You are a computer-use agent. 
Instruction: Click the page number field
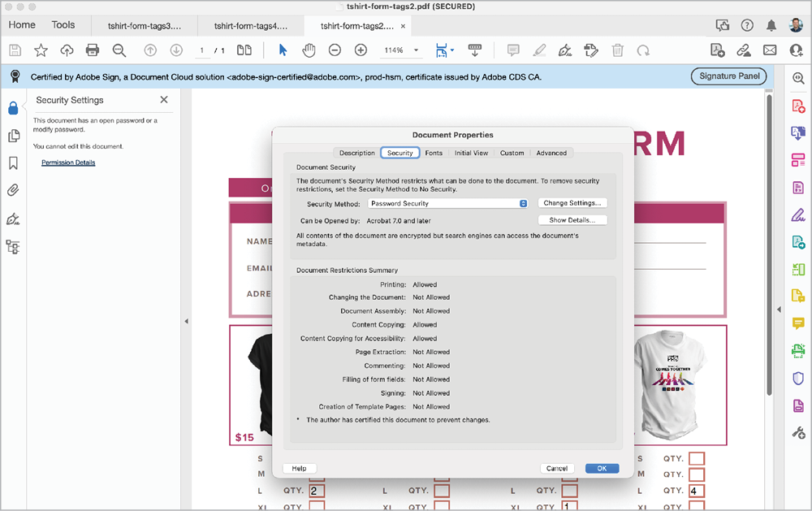coord(202,50)
